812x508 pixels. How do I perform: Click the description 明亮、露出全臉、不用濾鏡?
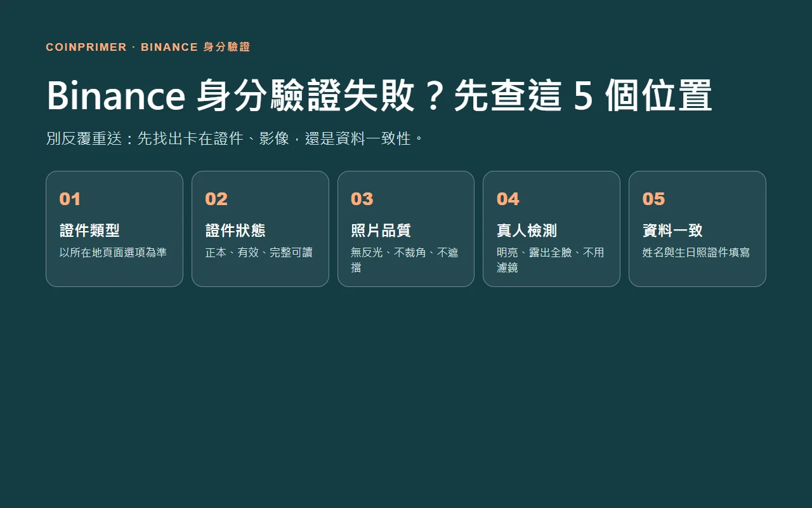point(550,260)
